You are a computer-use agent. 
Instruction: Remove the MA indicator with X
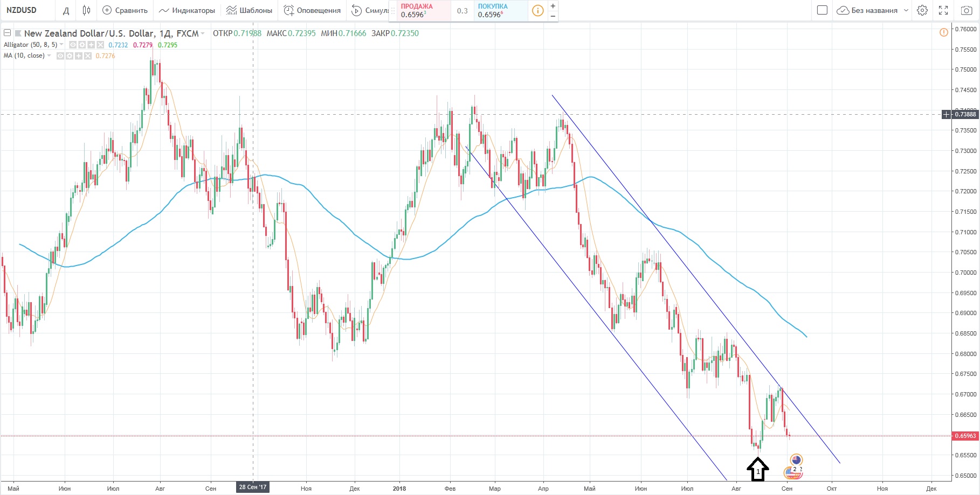click(88, 56)
